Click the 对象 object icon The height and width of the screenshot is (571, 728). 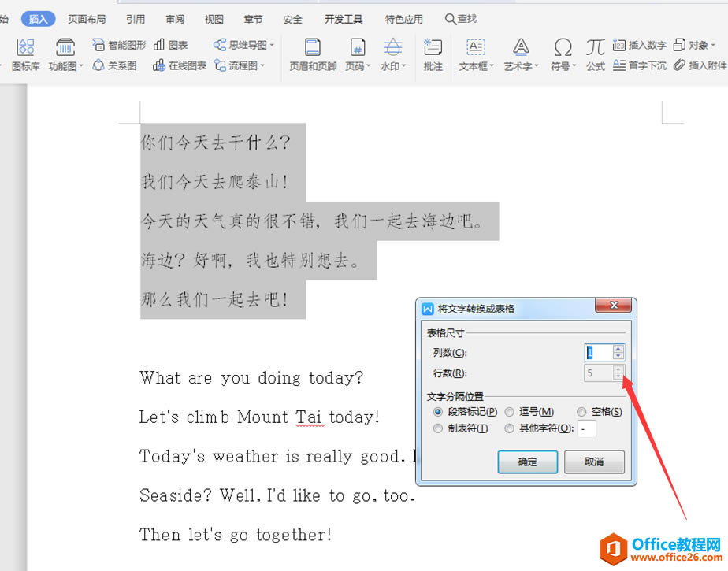[679, 45]
